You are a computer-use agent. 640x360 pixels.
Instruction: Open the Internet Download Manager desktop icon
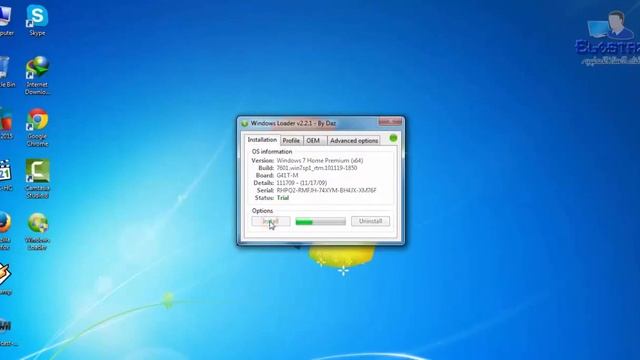click(37, 76)
